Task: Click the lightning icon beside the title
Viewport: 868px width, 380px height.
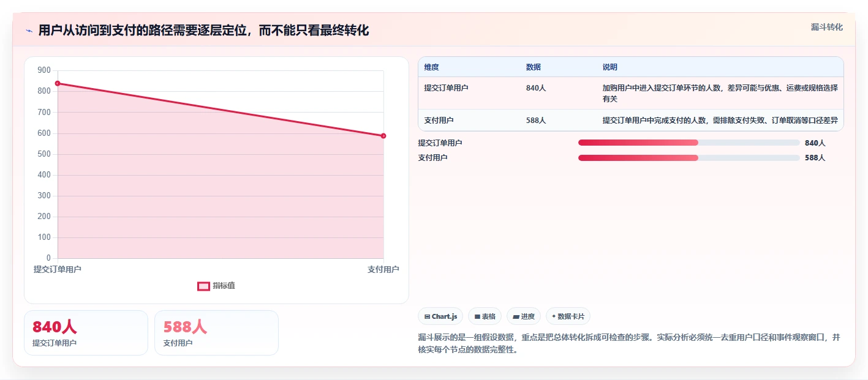Action: pyautogui.click(x=29, y=31)
